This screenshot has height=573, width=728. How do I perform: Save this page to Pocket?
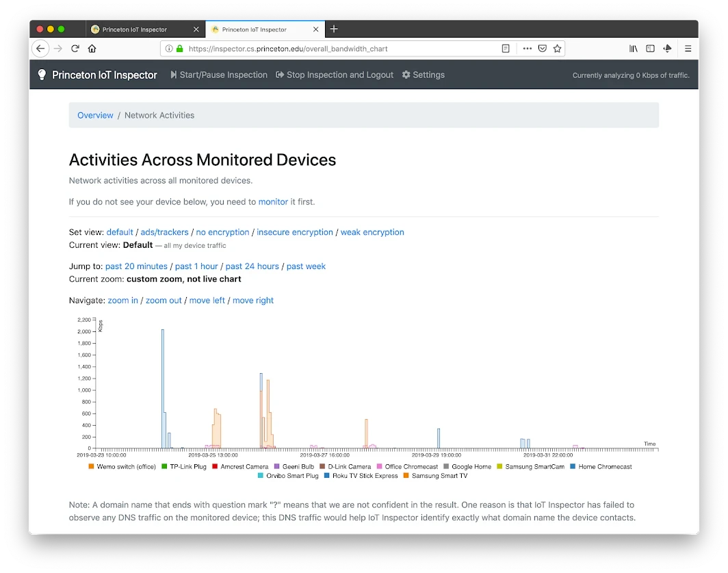tap(543, 49)
